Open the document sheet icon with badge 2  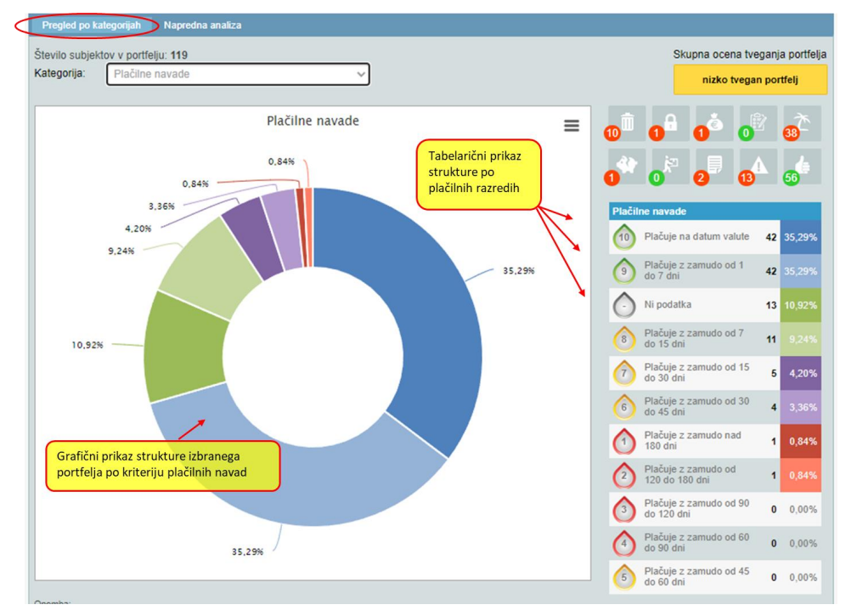point(714,167)
